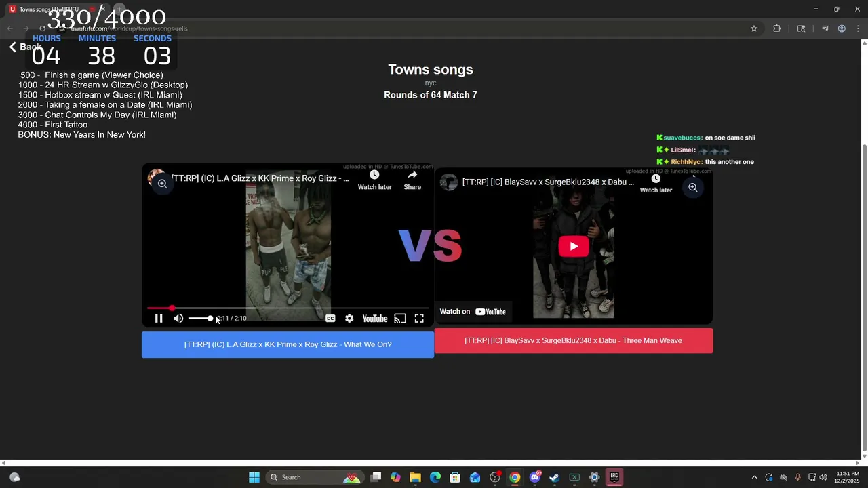Image resolution: width=868 pixels, height=488 pixels.
Task: Add right video to Watch later
Action: click(656, 184)
